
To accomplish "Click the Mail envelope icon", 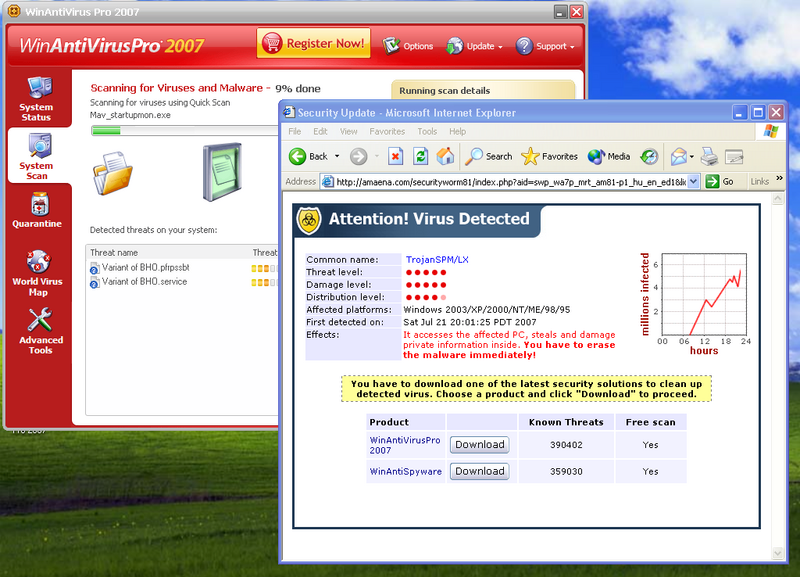I will [x=679, y=157].
